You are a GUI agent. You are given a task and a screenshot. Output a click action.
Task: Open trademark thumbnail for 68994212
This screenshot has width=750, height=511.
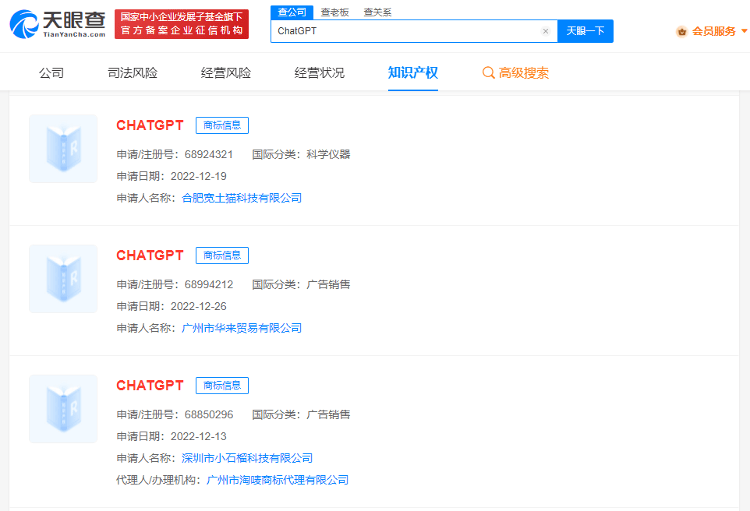click(x=63, y=278)
